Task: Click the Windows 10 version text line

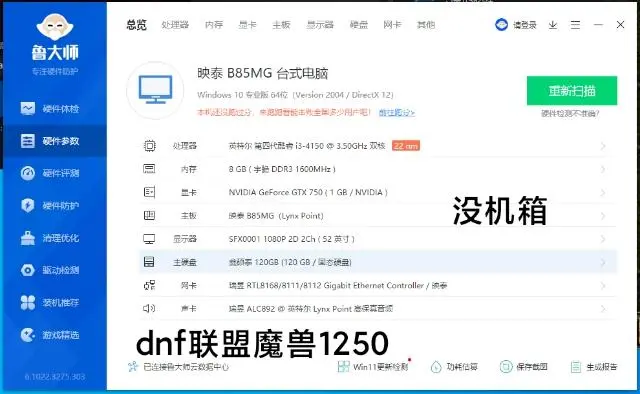Action: 295,95
